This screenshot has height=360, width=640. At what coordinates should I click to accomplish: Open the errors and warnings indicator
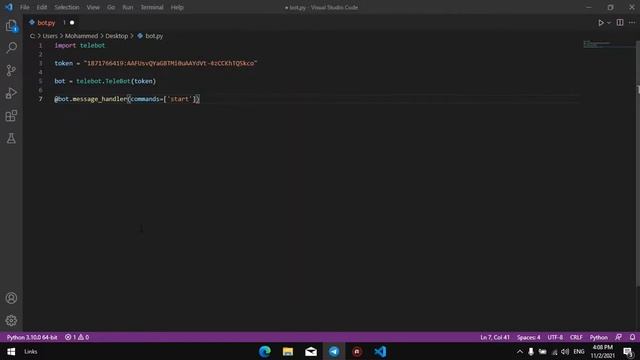pos(77,337)
